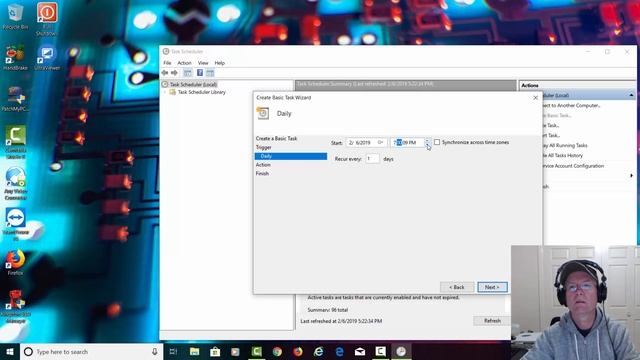This screenshot has width=640, height=360.
Task: Click the taskbar search box
Action: pyautogui.click(x=91, y=351)
